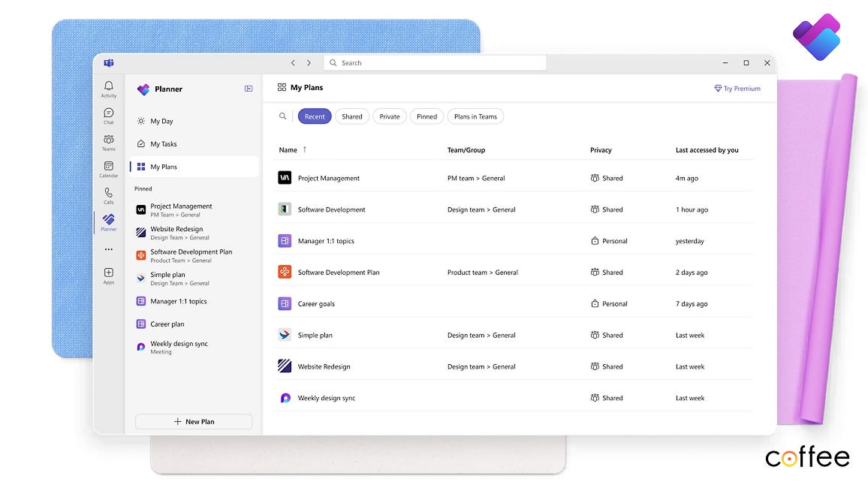Viewport: 868px width, 488px height.
Task: Open pinned Project Management plan
Action: click(194, 209)
